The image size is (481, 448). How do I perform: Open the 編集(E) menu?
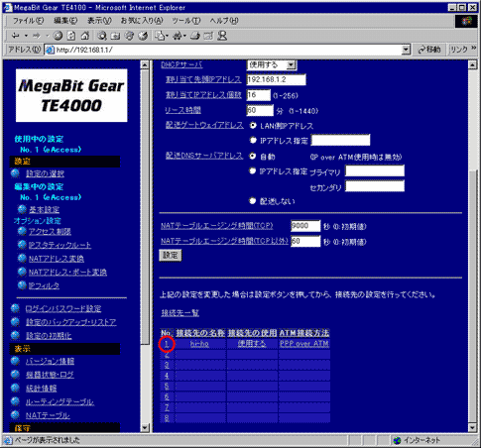[65, 21]
